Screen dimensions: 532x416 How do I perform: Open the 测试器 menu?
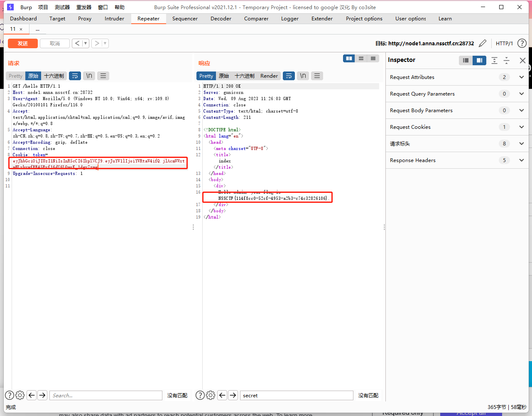pyautogui.click(x=62, y=7)
